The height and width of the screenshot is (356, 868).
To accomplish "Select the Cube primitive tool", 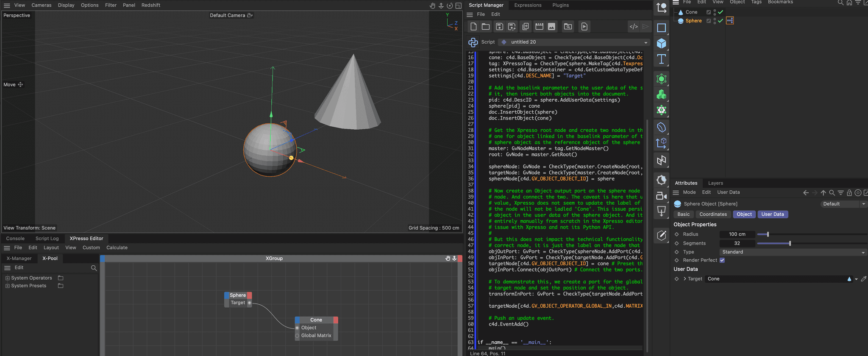I will (661, 43).
